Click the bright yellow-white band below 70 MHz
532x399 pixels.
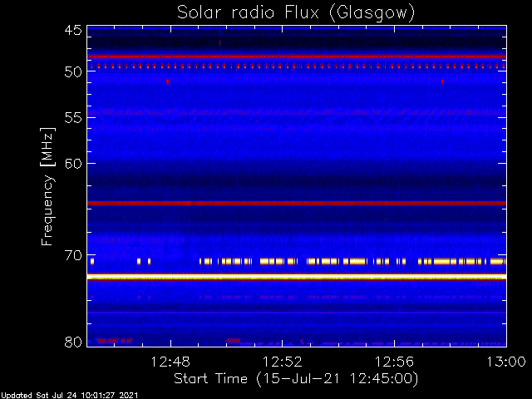tap(297, 278)
